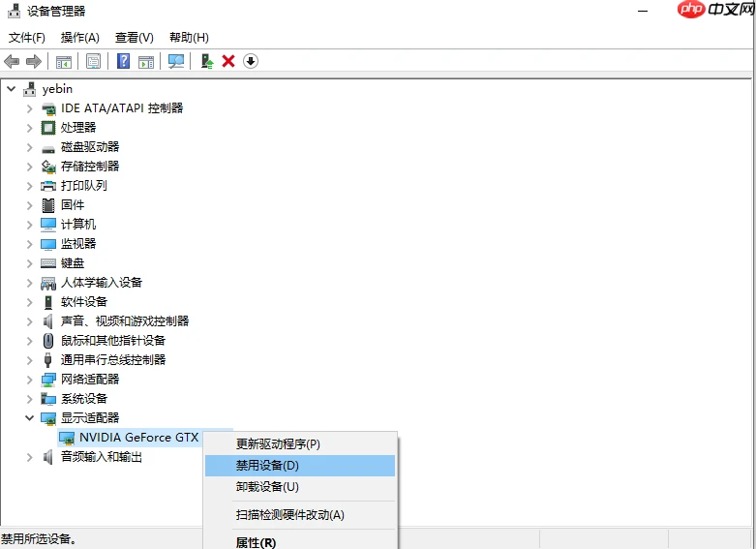Expand the 声音、视频和游戏控制器 node

tap(29, 321)
